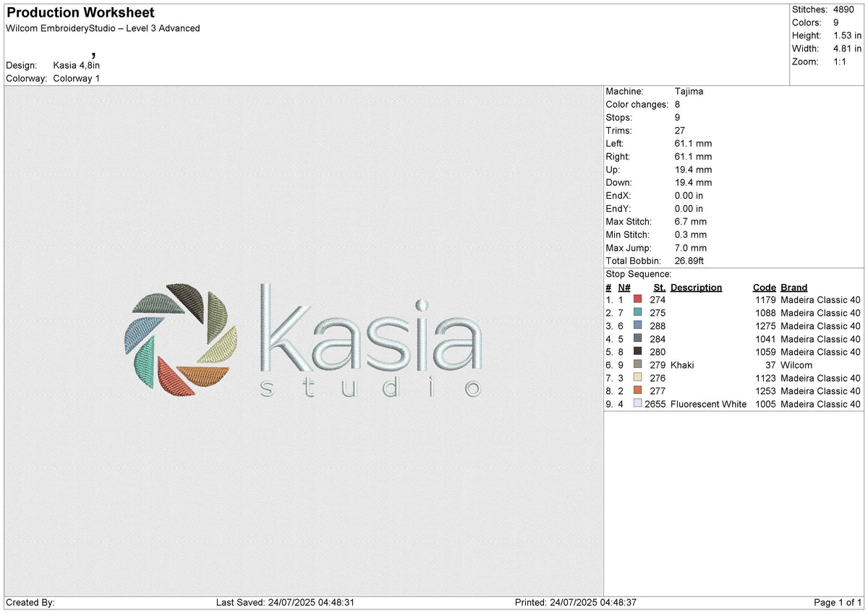Viewport: 868px width, 613px height.
Task: Click the Fluorescent White color swatch
Action: pos(637,403)
